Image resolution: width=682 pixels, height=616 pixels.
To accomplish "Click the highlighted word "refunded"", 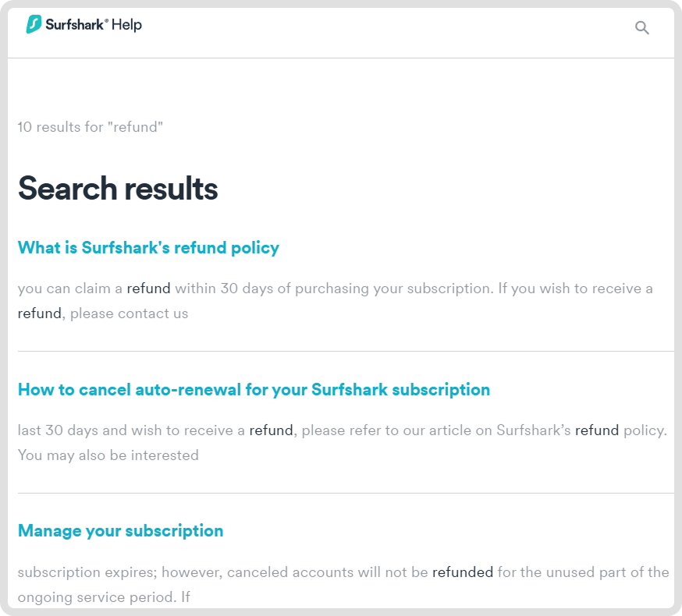I will (463, 572).
